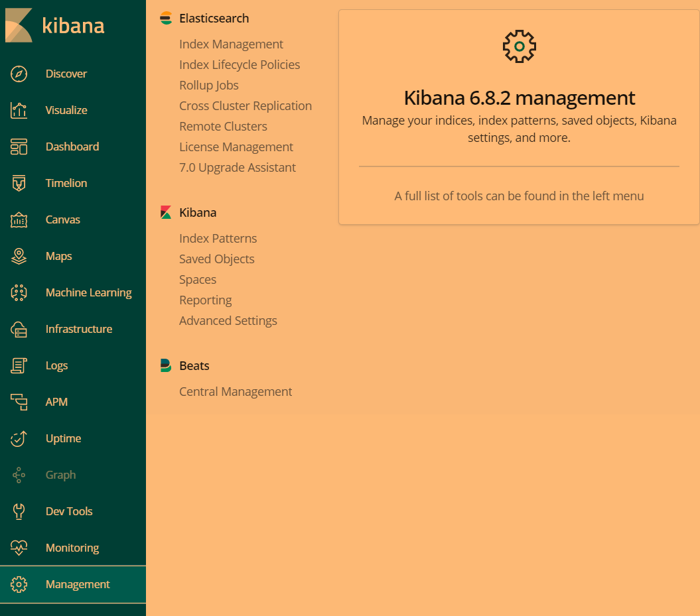Click the Kibana logo icon

(19, 25)
